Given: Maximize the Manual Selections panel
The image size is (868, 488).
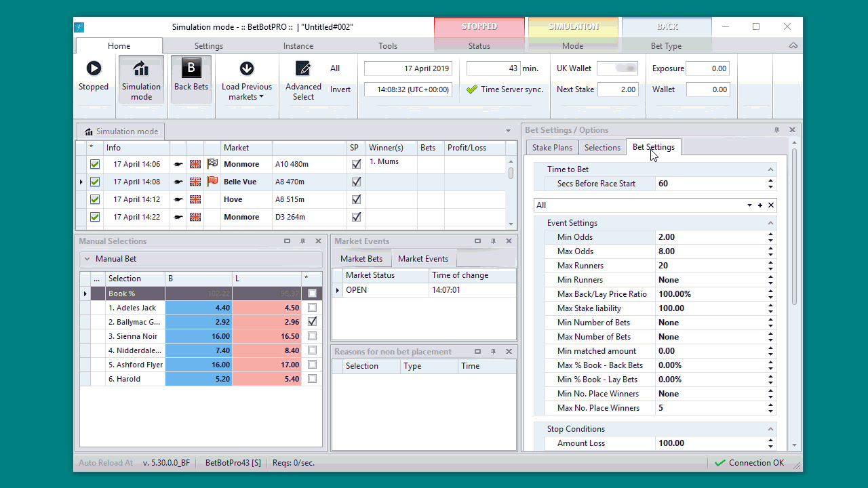Looking at the screenshot, I should coord(288,241).
